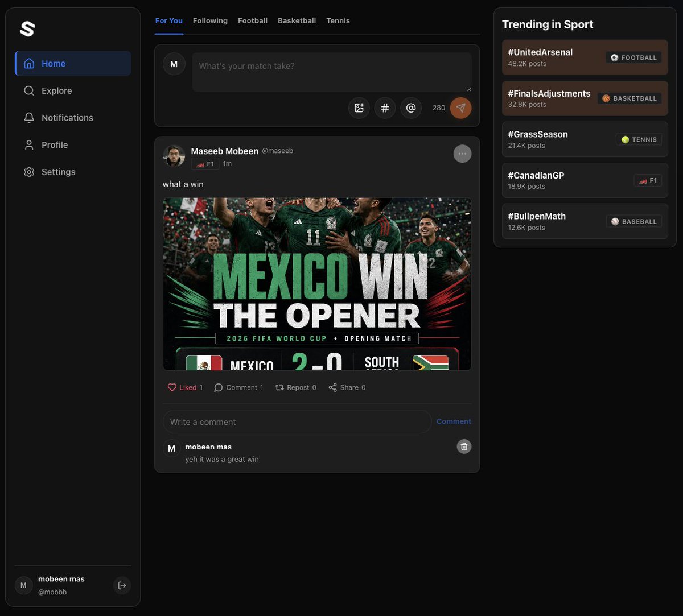Image resolution: width=683 pixels, height=616 pixels.
Task: Open Settings from the sidebar
Action: [x=73, y=172]
